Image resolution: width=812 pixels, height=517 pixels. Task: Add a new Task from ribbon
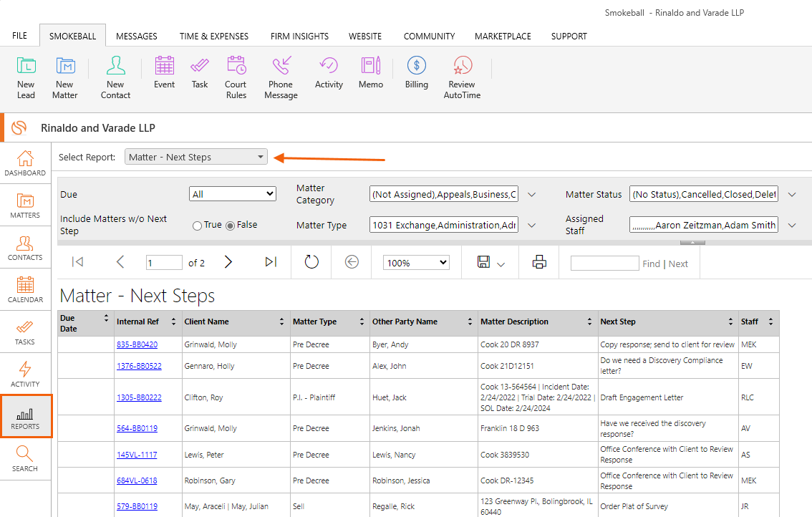[x=199, y=72]
